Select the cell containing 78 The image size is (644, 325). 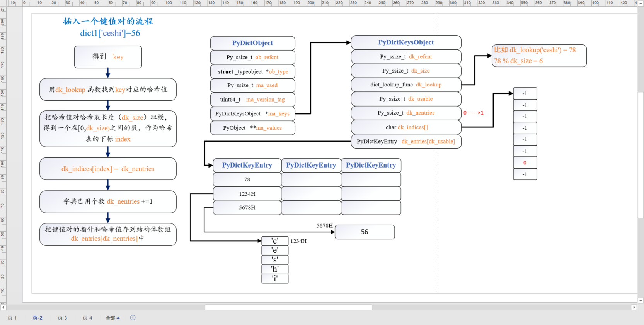click(247, 179)
